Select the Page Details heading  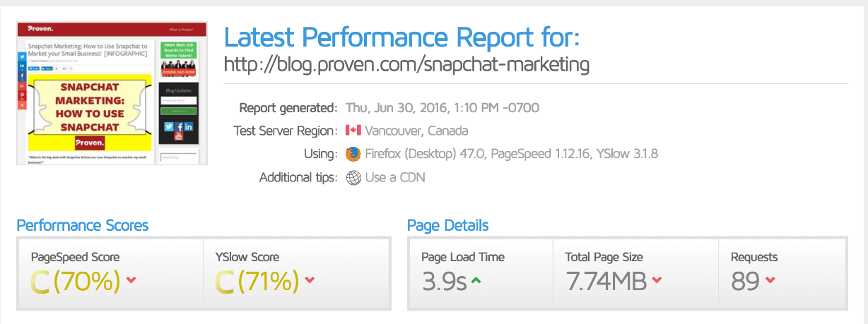point(447,226)
